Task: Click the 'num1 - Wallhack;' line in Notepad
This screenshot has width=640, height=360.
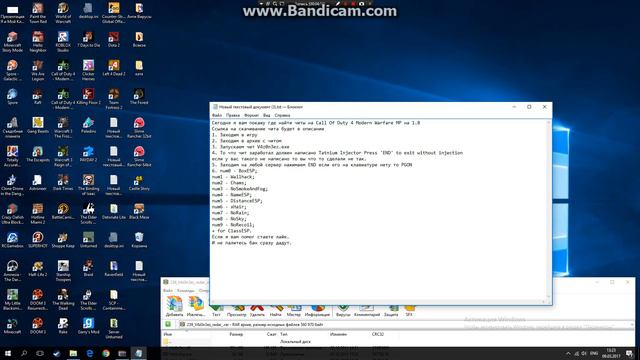Action: [x=233, y=177]
